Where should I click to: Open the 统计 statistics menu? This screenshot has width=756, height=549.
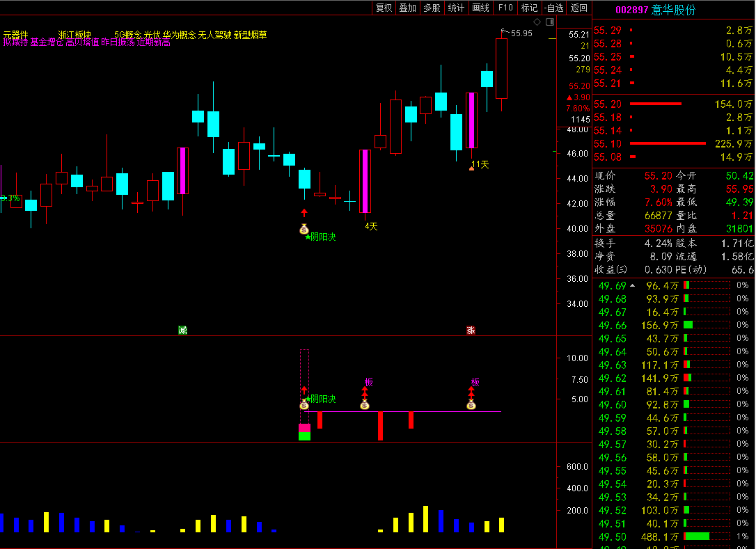(x=456, y=8)
